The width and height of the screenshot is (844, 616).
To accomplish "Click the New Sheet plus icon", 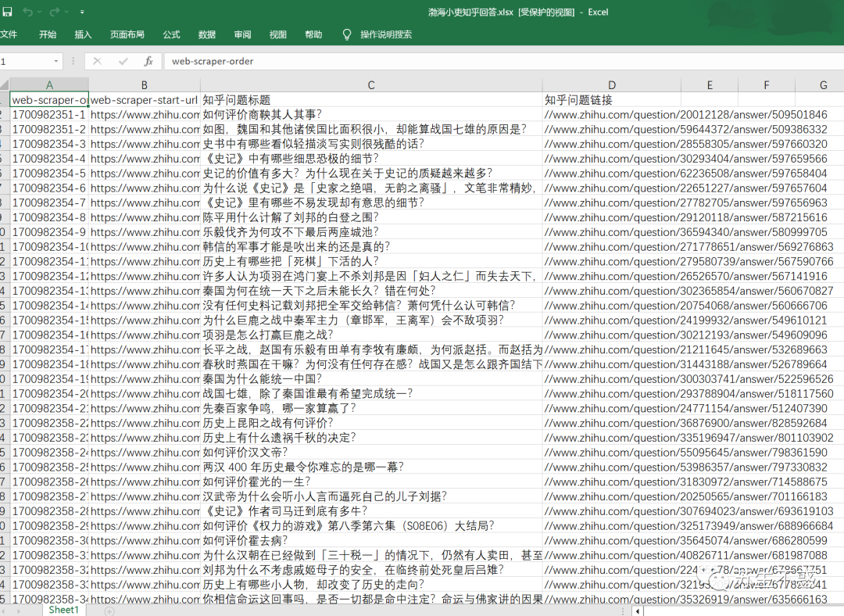I will click(x=109, y=611).
